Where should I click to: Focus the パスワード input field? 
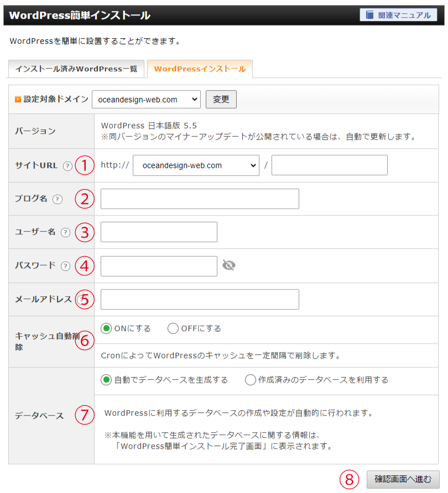coord(159,266)
